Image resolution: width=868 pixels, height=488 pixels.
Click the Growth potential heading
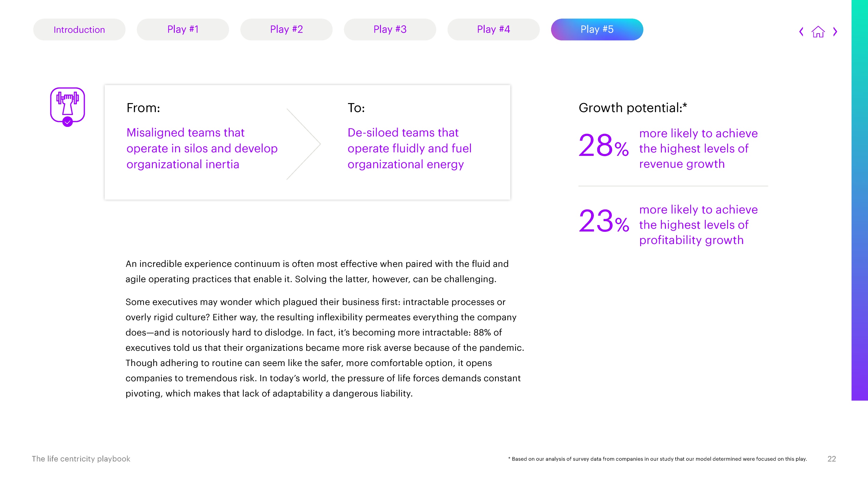tap(633, 108)
